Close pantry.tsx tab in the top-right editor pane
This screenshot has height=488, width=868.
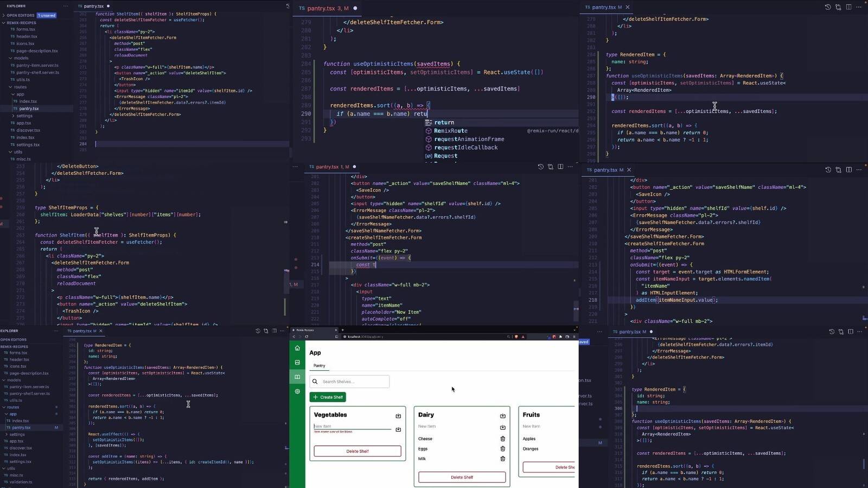coord(628,7)
